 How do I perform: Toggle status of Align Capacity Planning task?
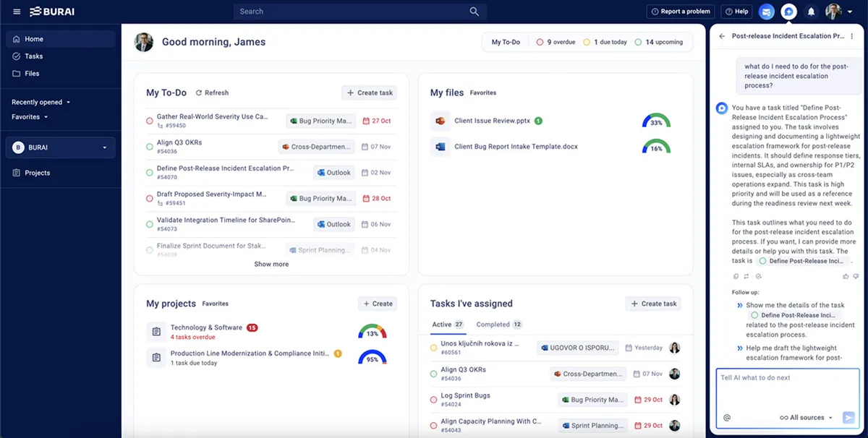(x=434, y=426)
